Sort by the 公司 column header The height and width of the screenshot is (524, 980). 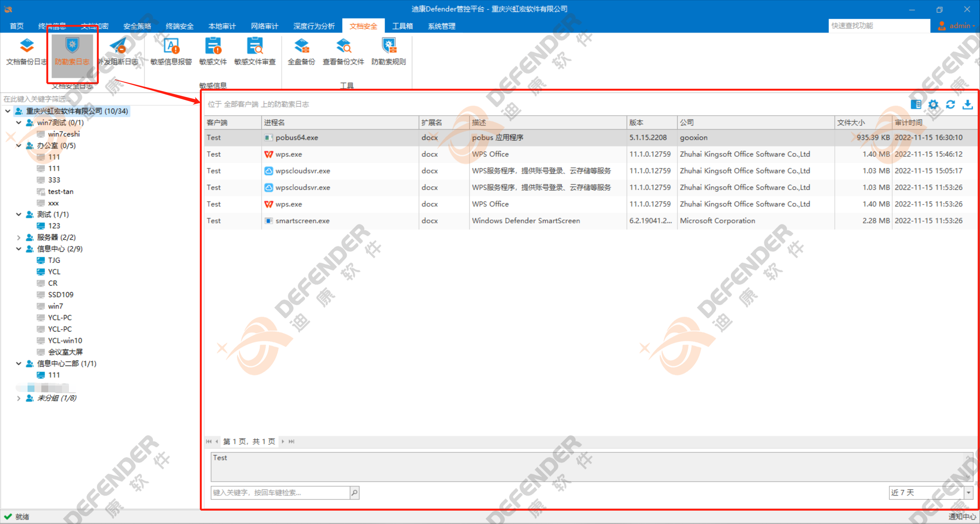tap(756, 122)
